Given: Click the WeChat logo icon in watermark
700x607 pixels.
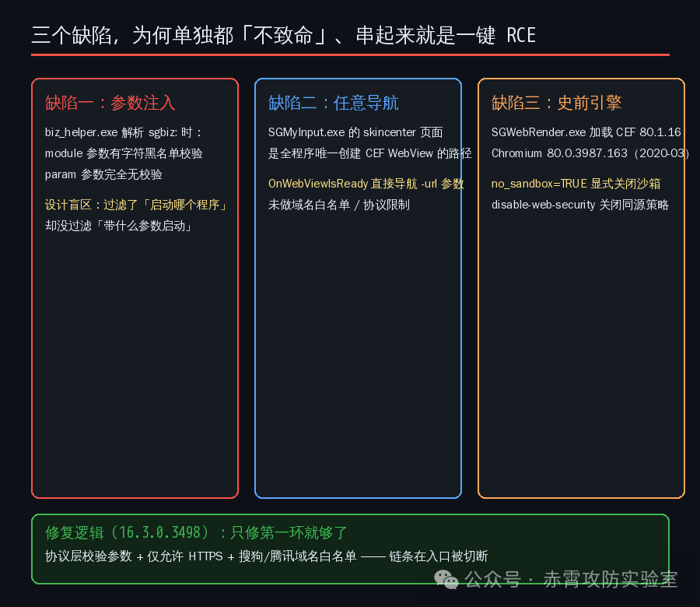Looking at the screenshot, I should pyautogui.click(x=446, y=579).
